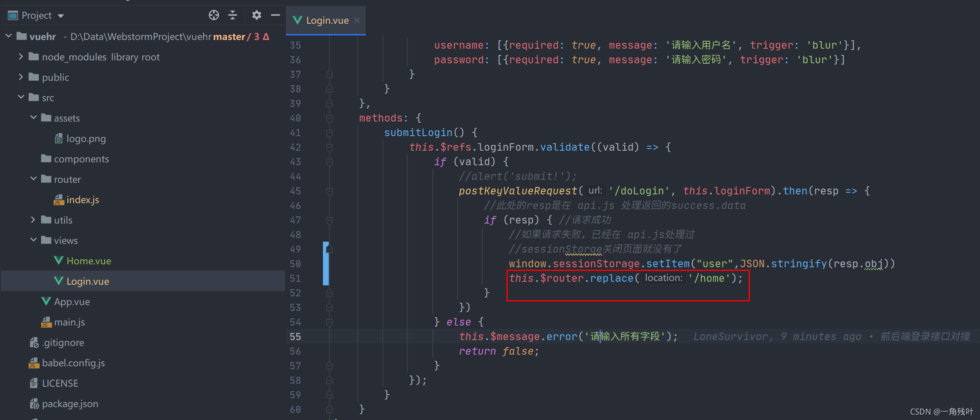Open Project panel settings gear
Image resolution: width=980 pixels, height=420 pixels.
[x=257, y=15]
